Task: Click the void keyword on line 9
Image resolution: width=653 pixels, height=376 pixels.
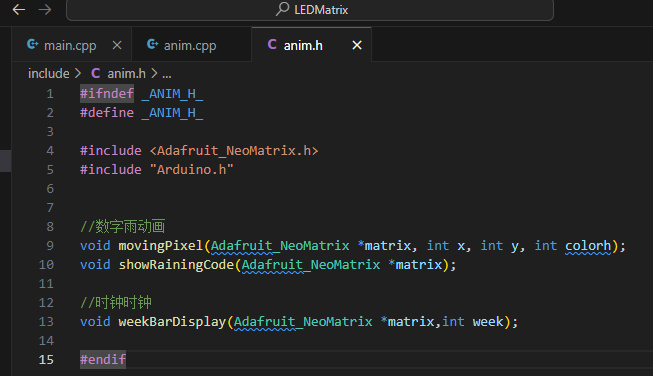Action: (x=95, y=246)
